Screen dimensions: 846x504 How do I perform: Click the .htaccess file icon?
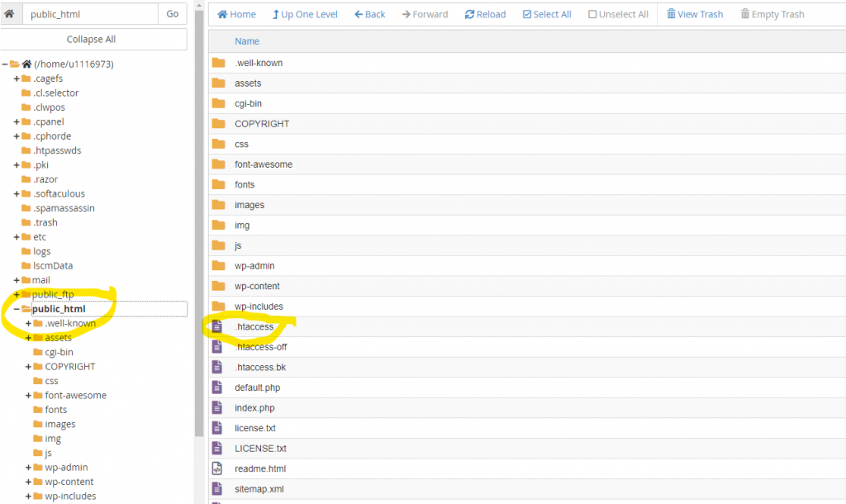[x=217, y=326]
